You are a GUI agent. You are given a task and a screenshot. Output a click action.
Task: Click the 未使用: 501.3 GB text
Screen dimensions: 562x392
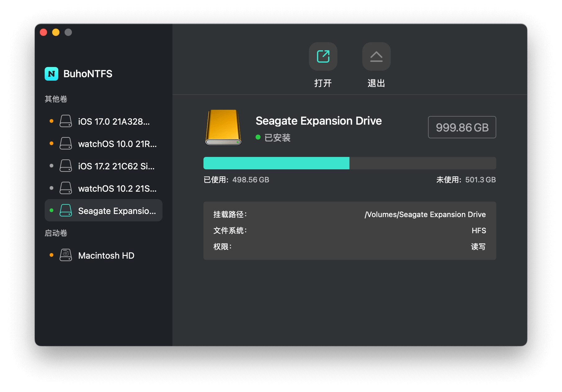(x=466, y=180)
